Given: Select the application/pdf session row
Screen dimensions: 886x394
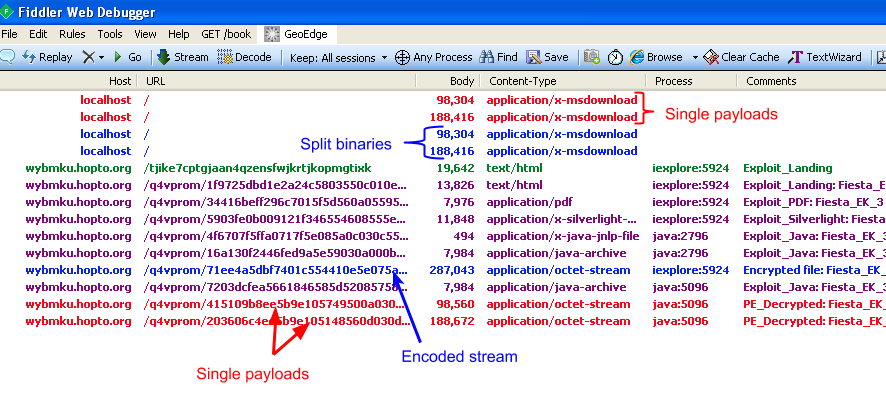Looking at the screenshot, I should [443, 202].
